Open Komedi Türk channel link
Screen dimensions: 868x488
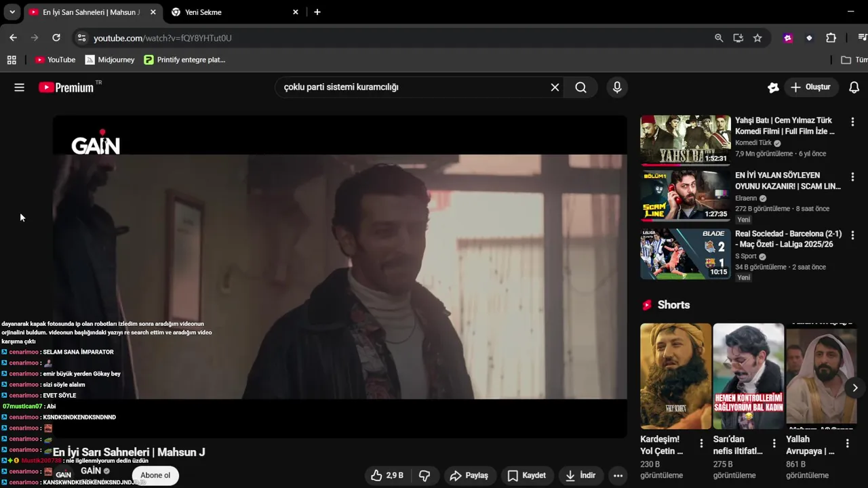point(753,143)
